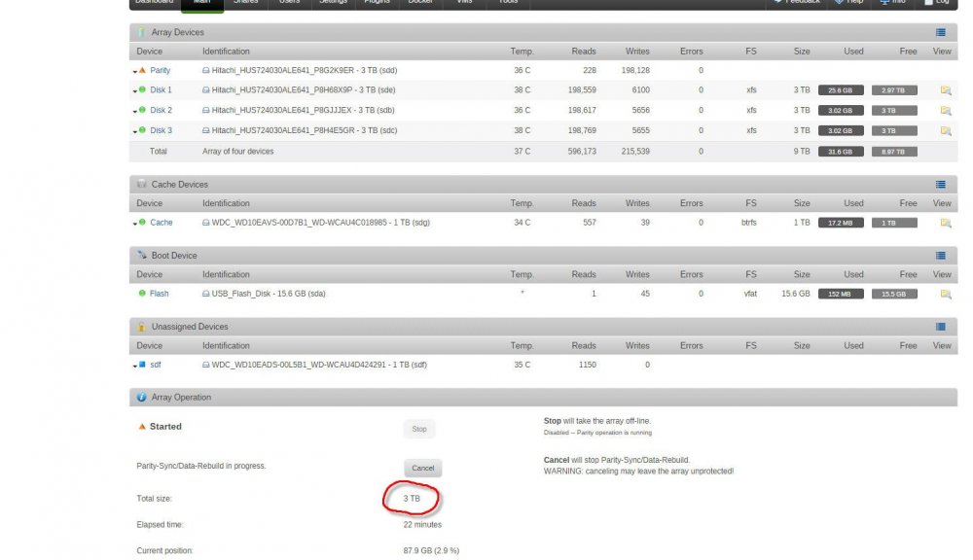Click the Stop array button
Image resolution: width=973 pixels, height=560 pixels.
(419, 429)
